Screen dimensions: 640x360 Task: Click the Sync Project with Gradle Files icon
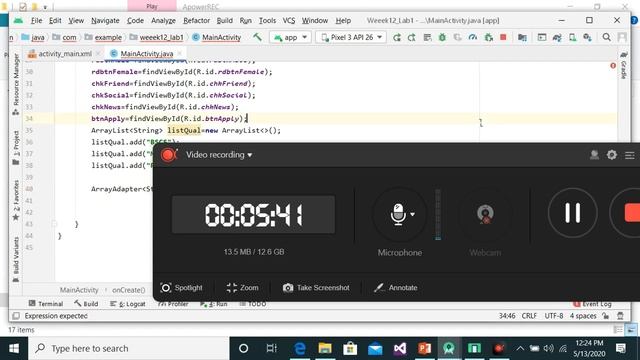coord(557,38)
